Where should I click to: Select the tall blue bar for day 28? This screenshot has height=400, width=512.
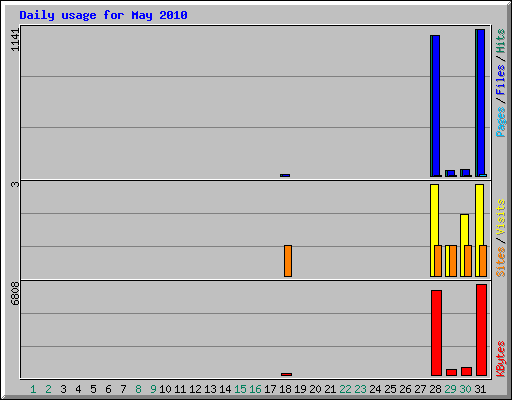click(436, 106)
